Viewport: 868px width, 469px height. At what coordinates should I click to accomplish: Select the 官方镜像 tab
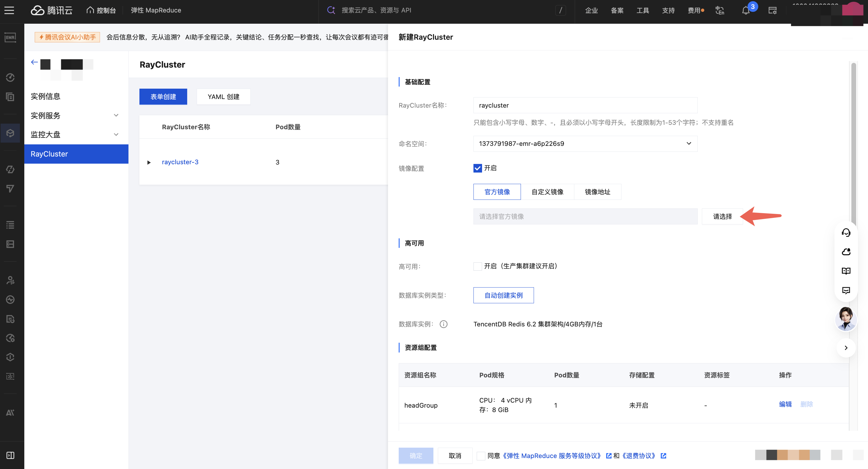pyautogui.click(x=497, y=192)
